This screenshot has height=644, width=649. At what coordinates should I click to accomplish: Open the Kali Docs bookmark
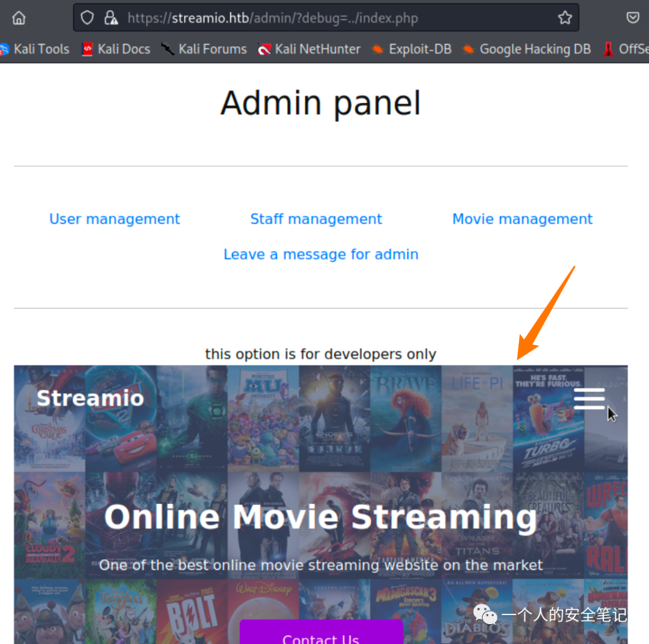117,49
